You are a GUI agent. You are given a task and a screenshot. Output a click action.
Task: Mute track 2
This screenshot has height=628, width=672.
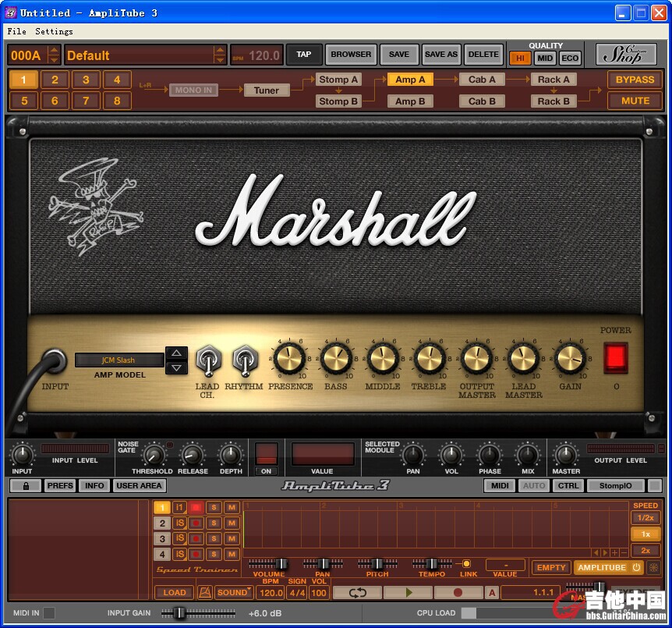click(x=232, y=523)
